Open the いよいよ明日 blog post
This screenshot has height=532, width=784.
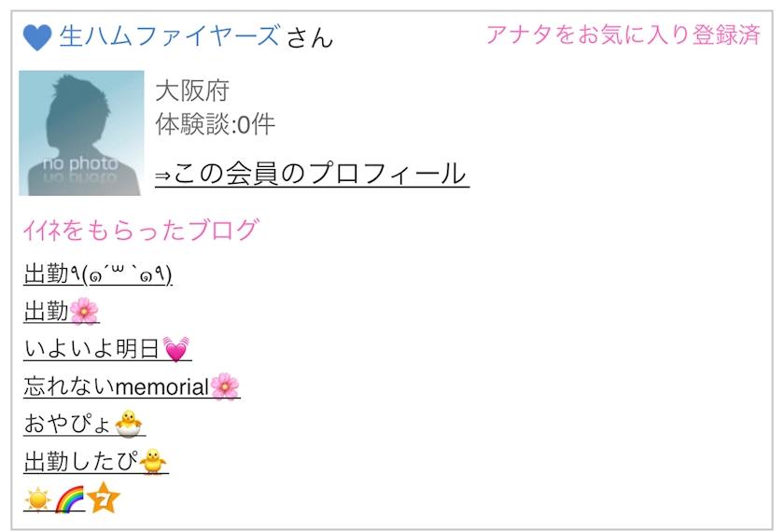tap(107, 348)
